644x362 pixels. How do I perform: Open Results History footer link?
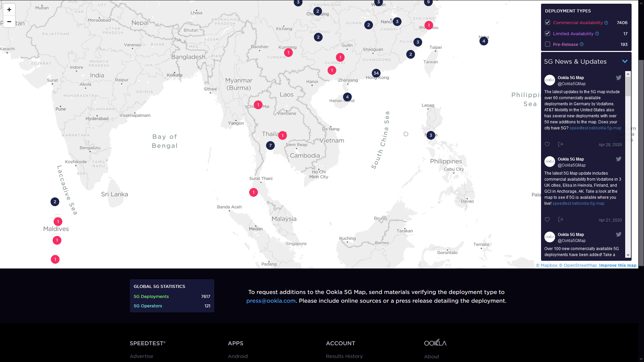(x=344, y=356)
